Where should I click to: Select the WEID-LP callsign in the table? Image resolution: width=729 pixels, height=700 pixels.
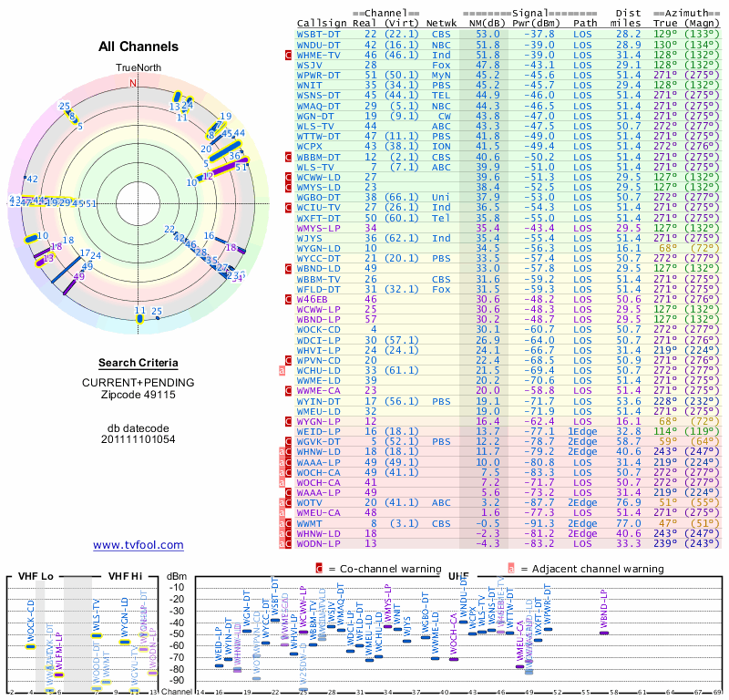click(318, 432)
